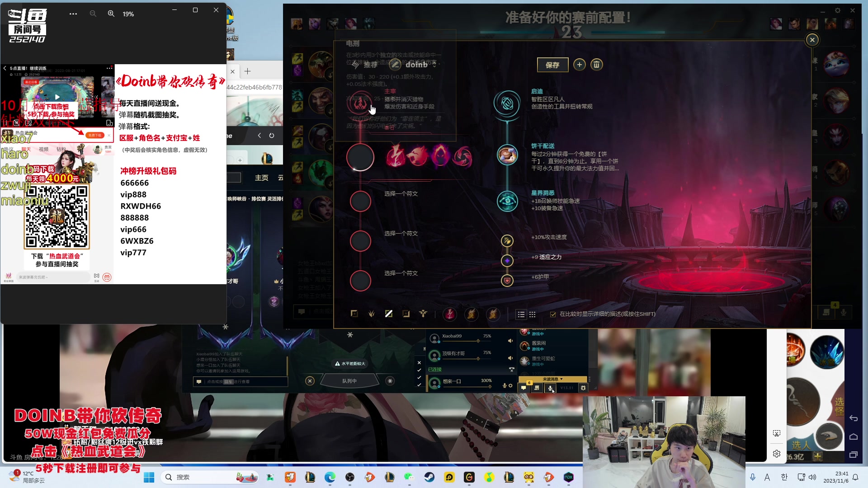Open WeChat from the taskbar

pyautogui.click(x=409, y=477)
